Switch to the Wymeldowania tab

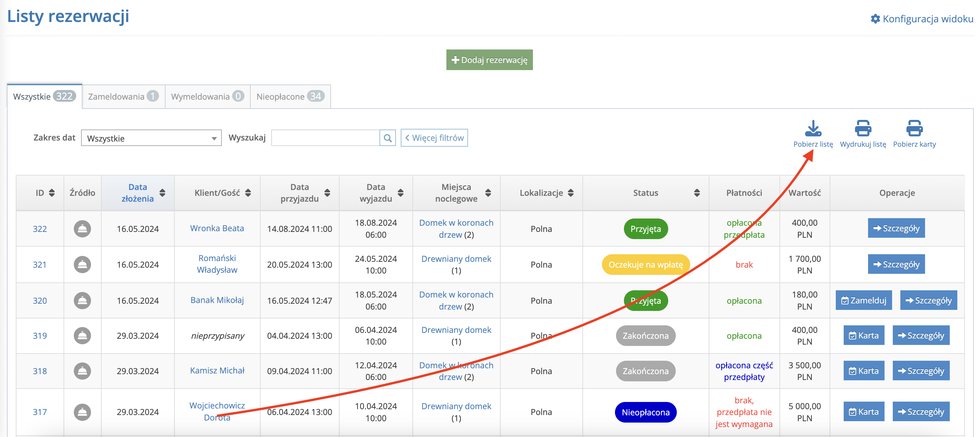click(207, 96)
